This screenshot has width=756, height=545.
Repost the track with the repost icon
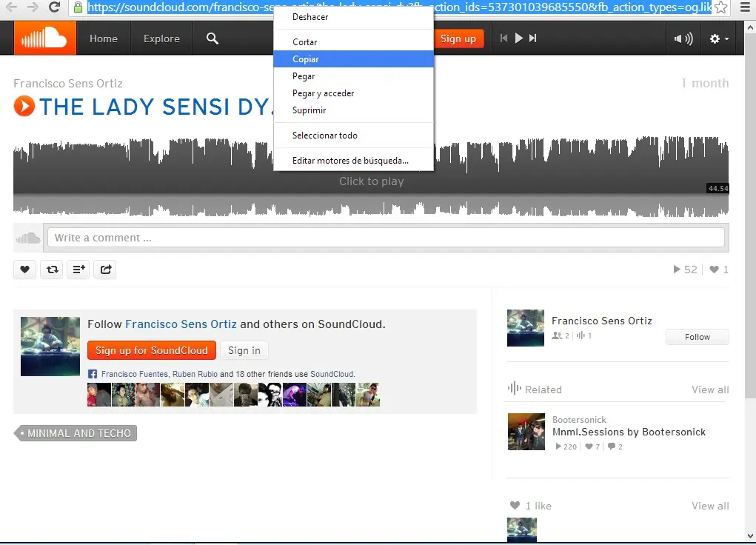[x=52, y=270]
